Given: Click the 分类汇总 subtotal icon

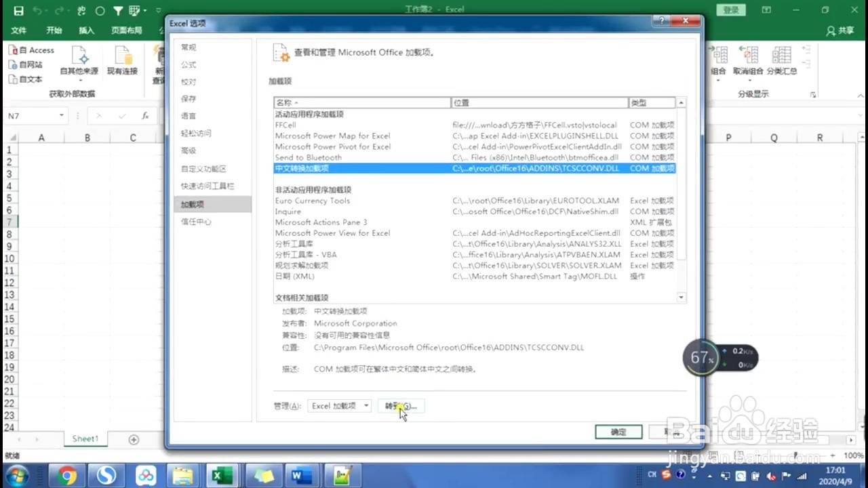Looking at the screenshot, I should pos(782,62).
